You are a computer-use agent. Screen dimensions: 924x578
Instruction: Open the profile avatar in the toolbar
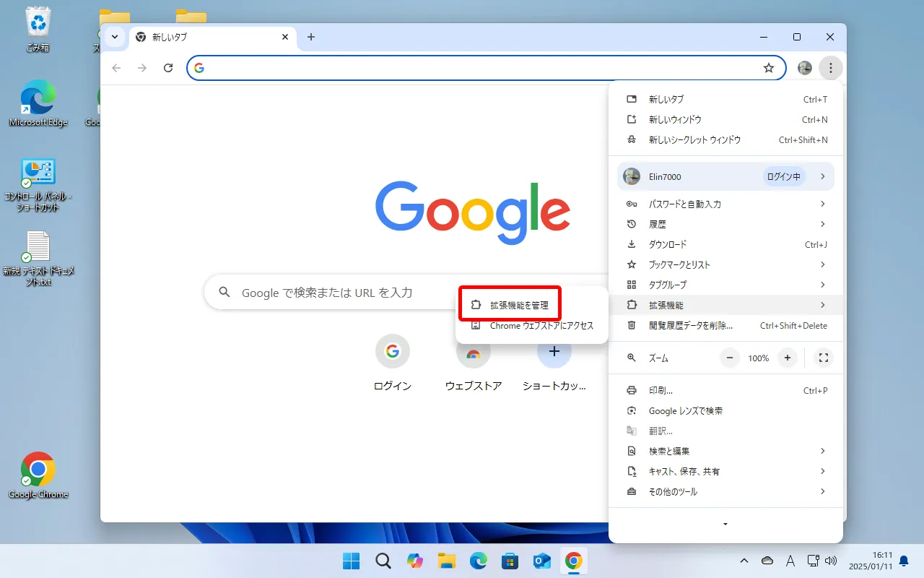pos(805,68)
